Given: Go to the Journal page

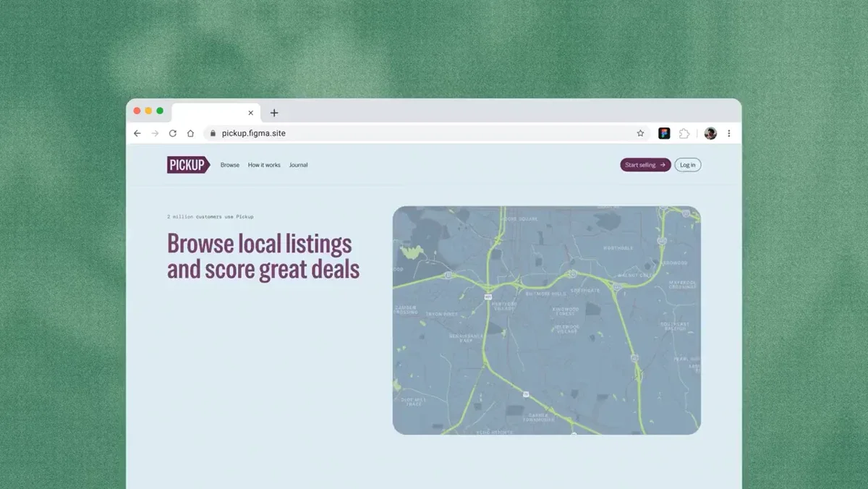Looking at the screenshot, I should [x=299, y=165].
